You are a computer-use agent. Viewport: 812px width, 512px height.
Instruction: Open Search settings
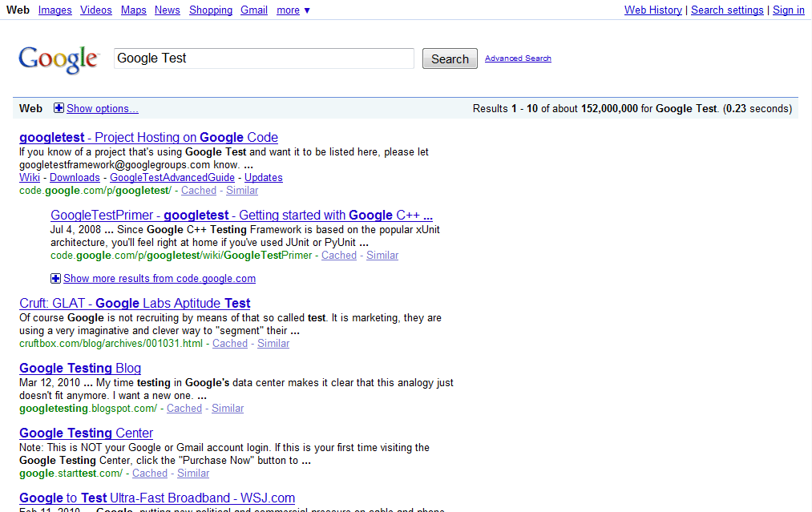727,10
